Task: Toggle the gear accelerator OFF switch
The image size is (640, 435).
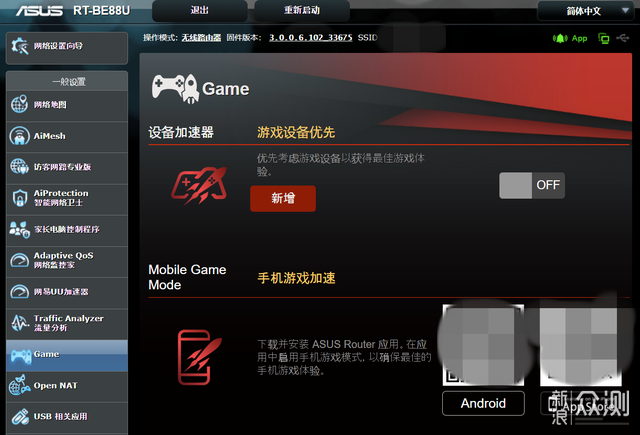Action: 532,185
